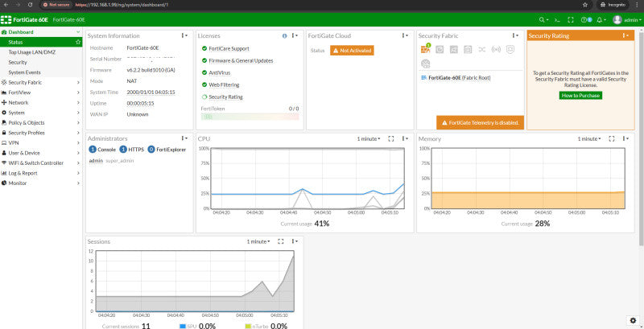Open FortiGate Cloud widget options menu

405,35
